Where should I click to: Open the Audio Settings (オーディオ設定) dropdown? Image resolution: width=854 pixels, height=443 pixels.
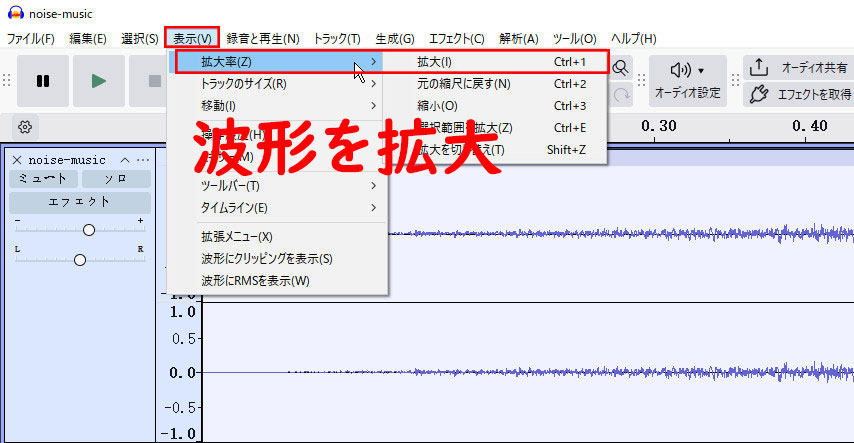point(687,80)
